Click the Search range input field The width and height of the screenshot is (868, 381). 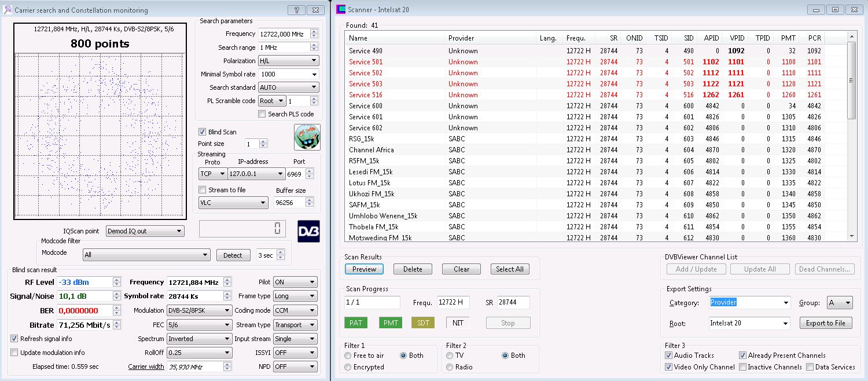tap(284, 47)
